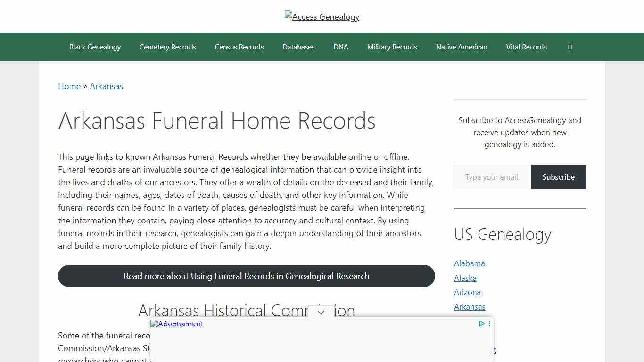Viewport: 644px width, 362px height.
Task: Collapse the ad using the chevron arrow
Action: pyautogui.click(x=321, y=312)
